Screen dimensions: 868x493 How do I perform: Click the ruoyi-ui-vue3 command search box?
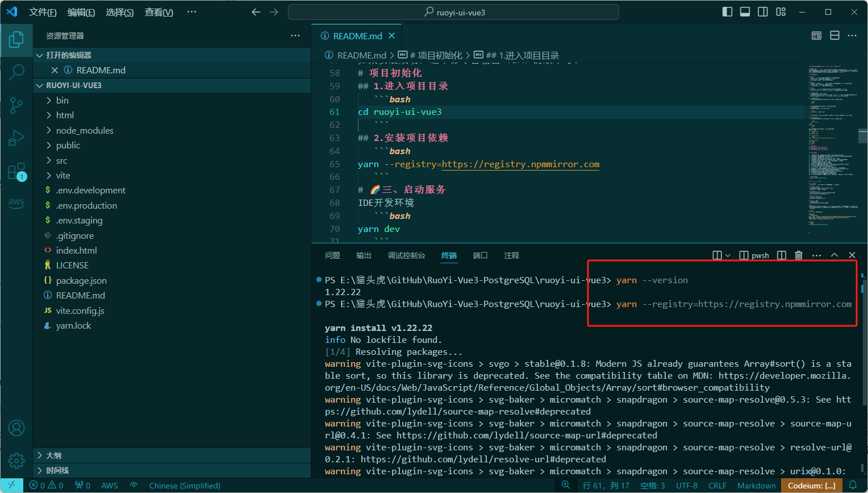pyautogui.click(x=453, y=12)
